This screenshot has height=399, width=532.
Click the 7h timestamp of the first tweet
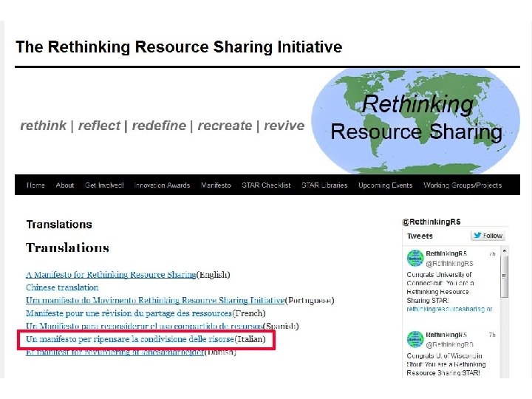pyautogui.click(x=492, y=253)
